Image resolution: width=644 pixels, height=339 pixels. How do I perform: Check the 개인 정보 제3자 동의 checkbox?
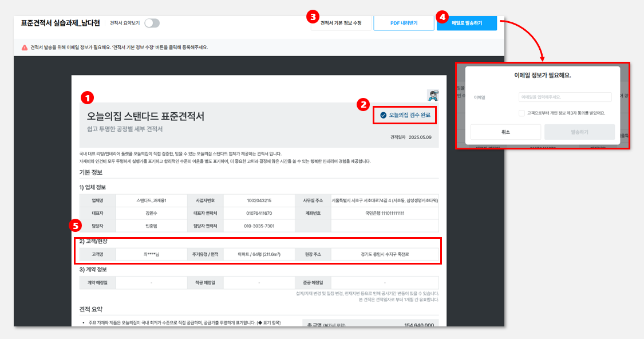tap(521, 113)
